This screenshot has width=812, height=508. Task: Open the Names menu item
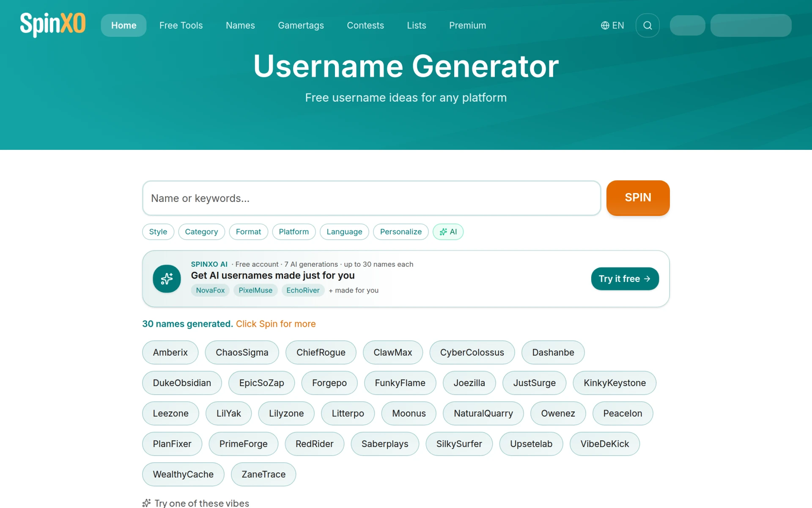240,25
